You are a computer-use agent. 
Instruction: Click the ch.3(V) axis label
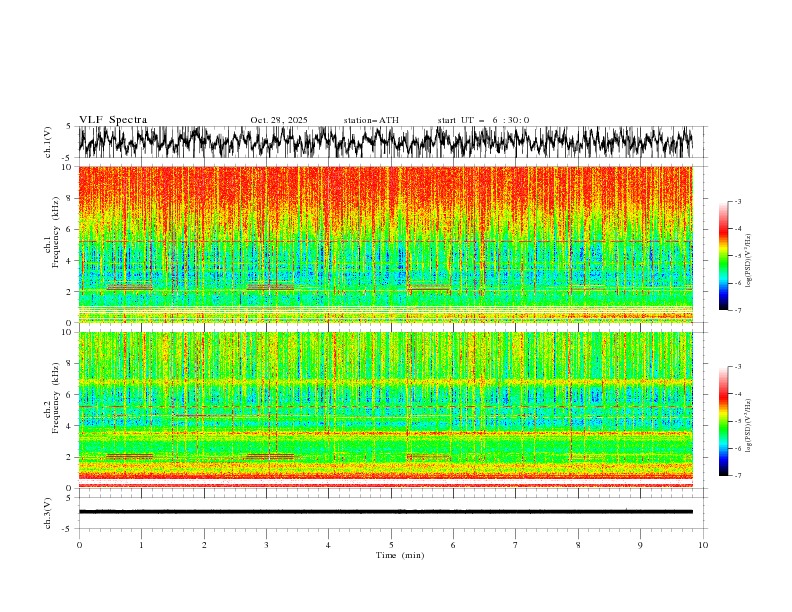[x=48, y=513]
